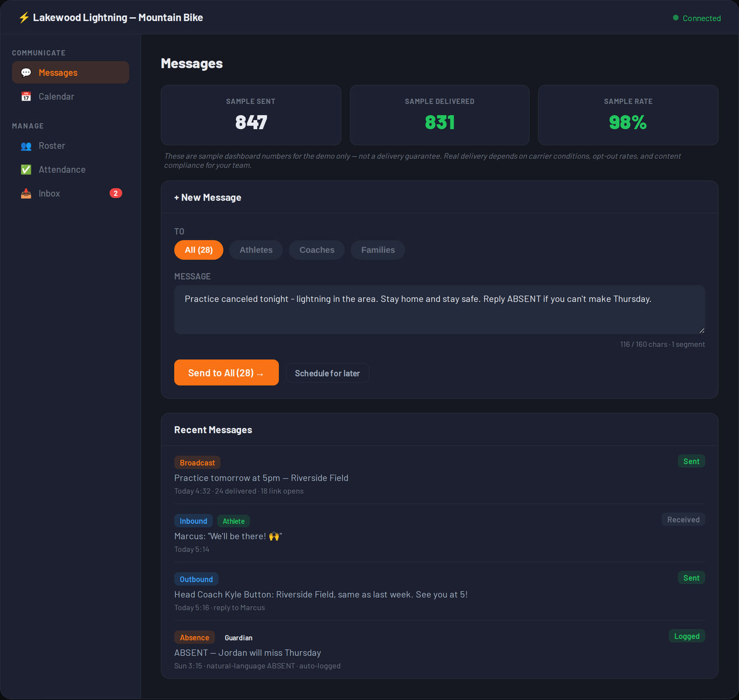Click Schedule for later button
The image size is (739, 700).
point(327,373)
